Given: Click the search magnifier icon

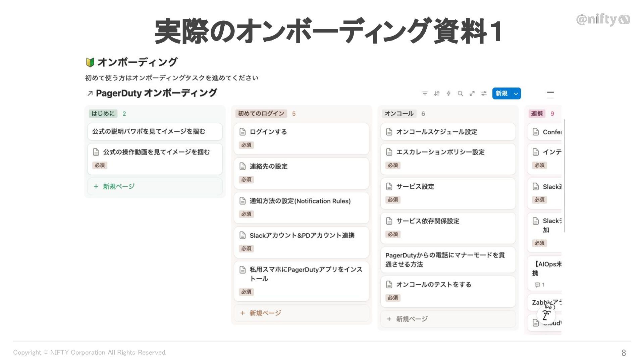Looking at the screenshot, I should (x=460, y=94).
